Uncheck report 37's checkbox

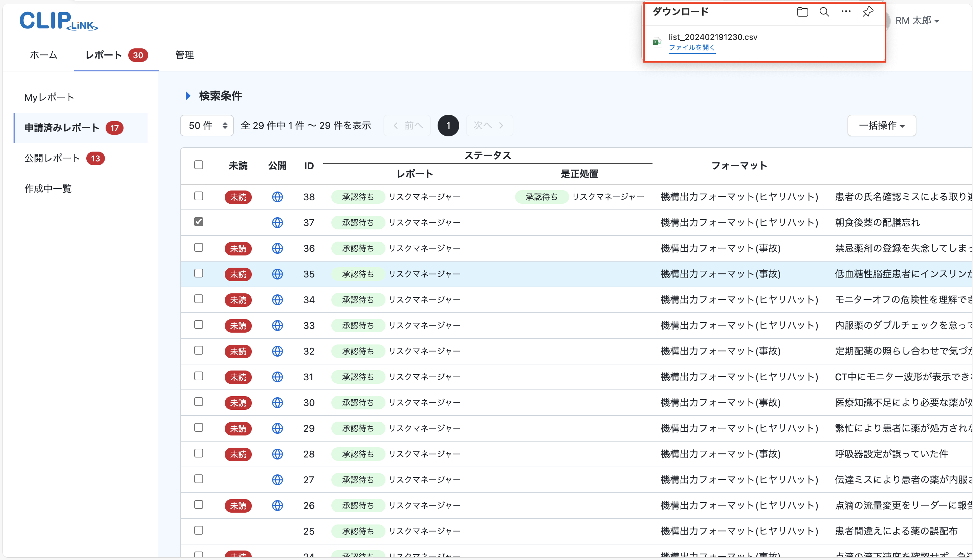click(x=198, y=222)
